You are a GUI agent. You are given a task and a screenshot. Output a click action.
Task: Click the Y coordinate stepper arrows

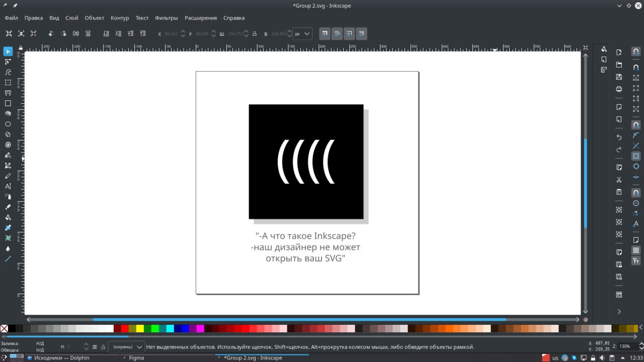click(213, 34)
